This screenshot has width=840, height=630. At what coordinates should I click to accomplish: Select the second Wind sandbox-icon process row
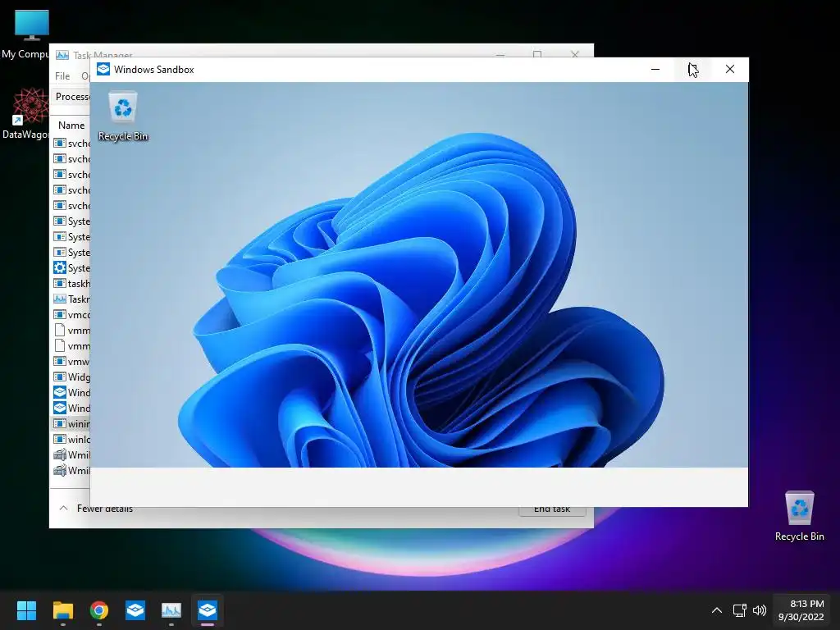coord(71,409)
